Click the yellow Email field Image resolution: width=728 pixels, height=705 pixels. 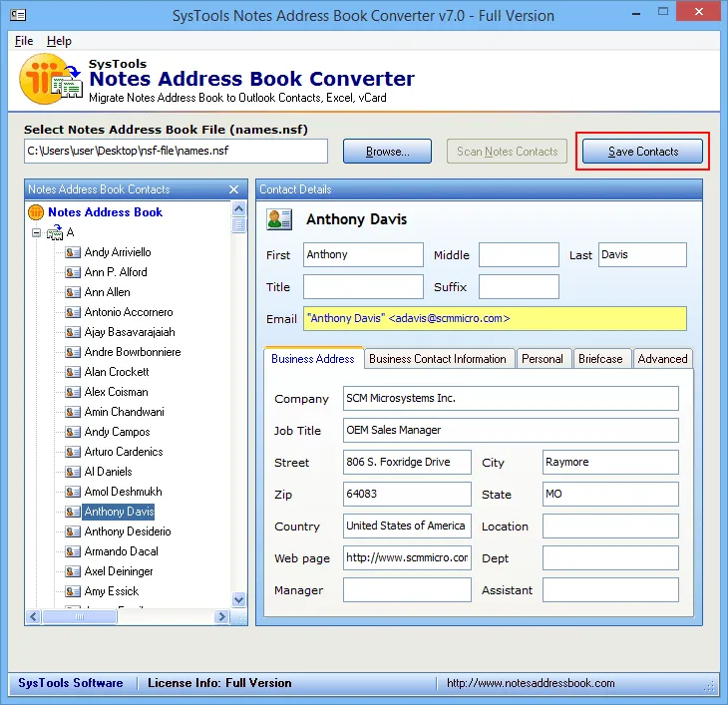pos(495,319)
